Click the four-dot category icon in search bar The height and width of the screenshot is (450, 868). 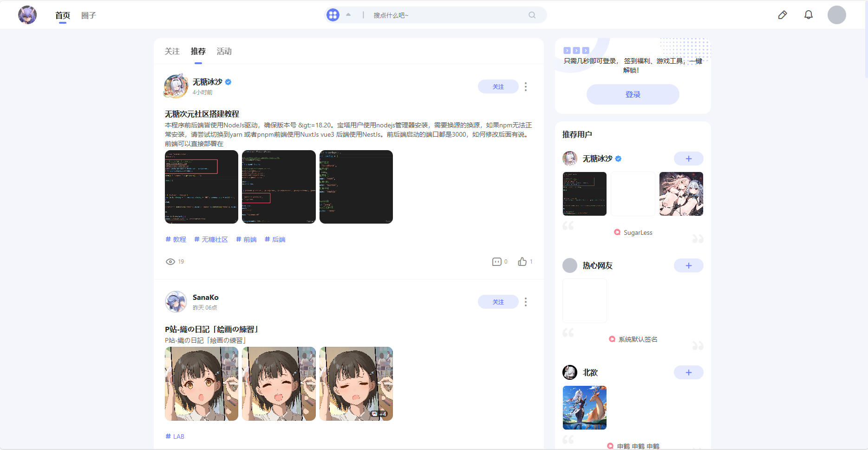(333, 15)
